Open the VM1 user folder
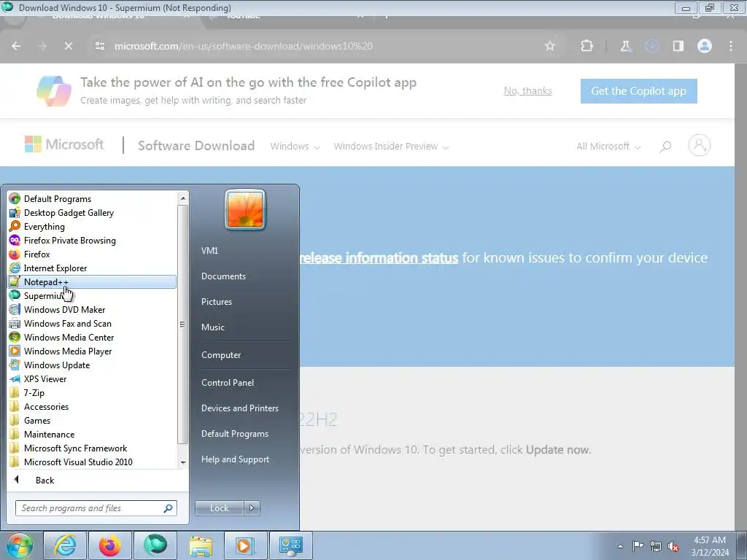The image size is (747, 560). click(209, 251)
